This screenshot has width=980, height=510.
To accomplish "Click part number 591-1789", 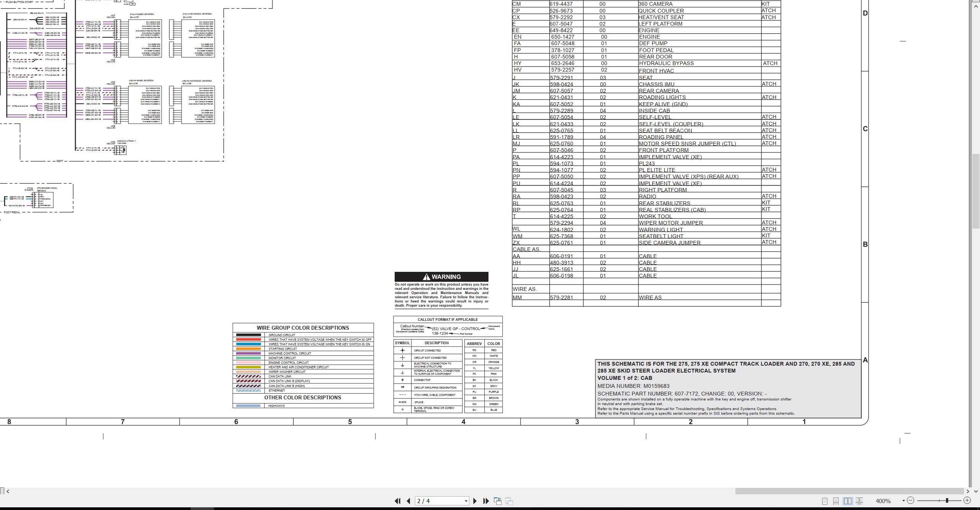I will tap(561, 137).
